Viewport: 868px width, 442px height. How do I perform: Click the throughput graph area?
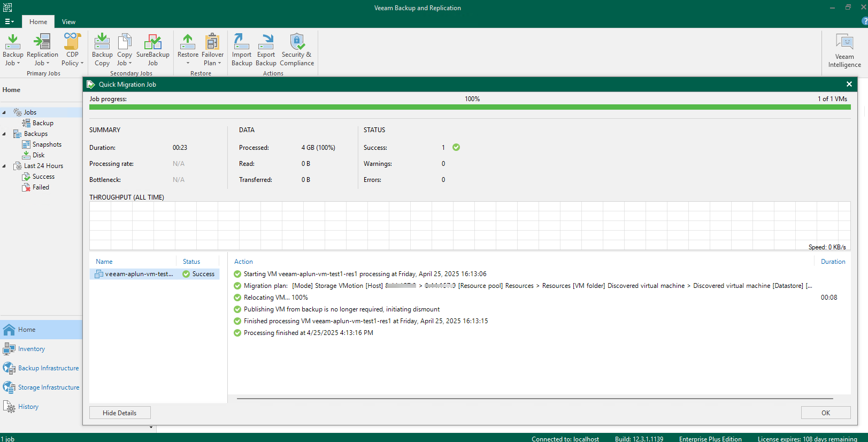pyautogui.click(x=470, y=226)
